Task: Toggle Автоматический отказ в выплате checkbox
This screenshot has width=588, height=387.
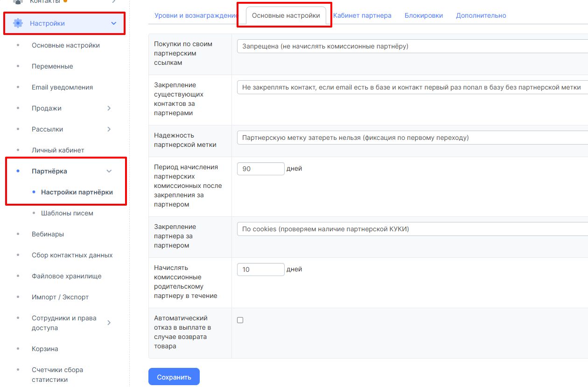Action: pyautogui.click(x=240, y=320)
